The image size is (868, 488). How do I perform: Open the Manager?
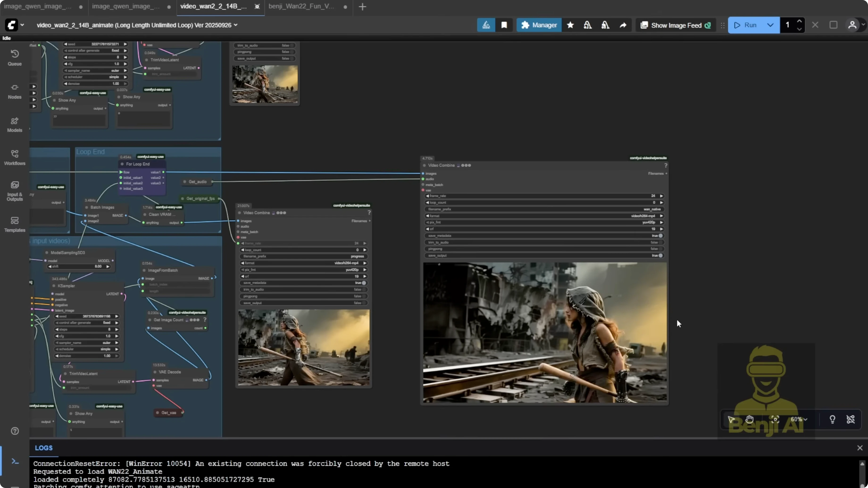[539, 25]
